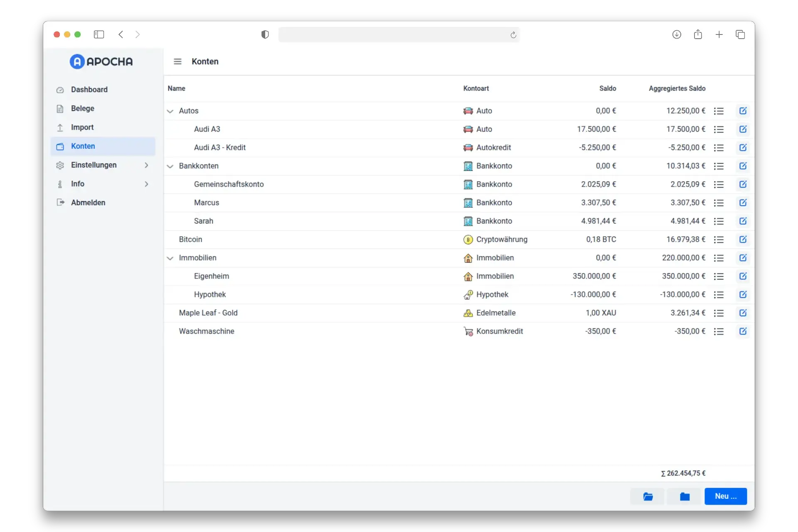This screenshot has height=532, width=798.
Task: Click Abmelden to log out
Action: (x=88, y=202)
